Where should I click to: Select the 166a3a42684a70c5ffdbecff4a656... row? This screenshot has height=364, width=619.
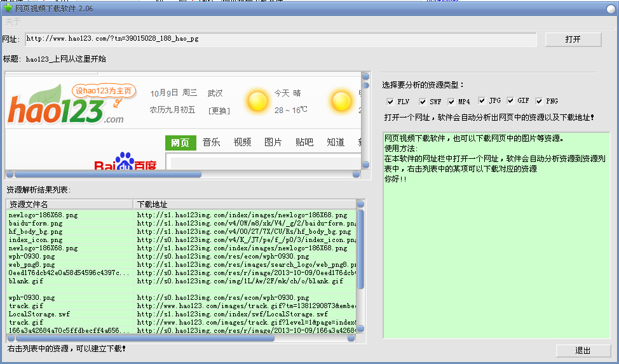click(x=182, y=330)
